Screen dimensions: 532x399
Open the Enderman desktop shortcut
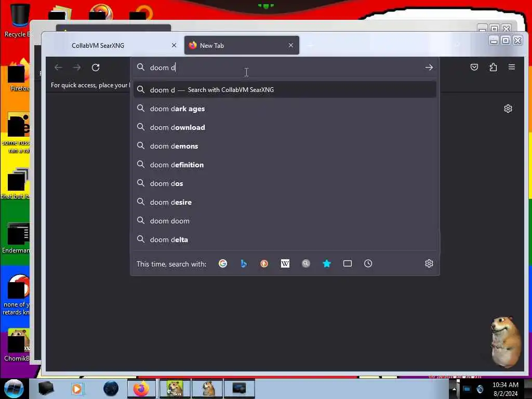pos(17,238)
